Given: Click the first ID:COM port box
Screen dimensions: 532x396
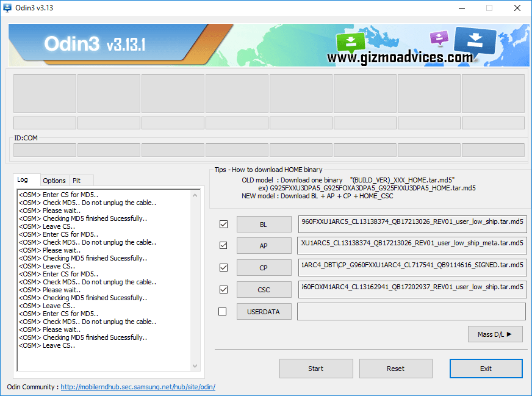Looking at the screenshot, I should click(x=45, y=150).
